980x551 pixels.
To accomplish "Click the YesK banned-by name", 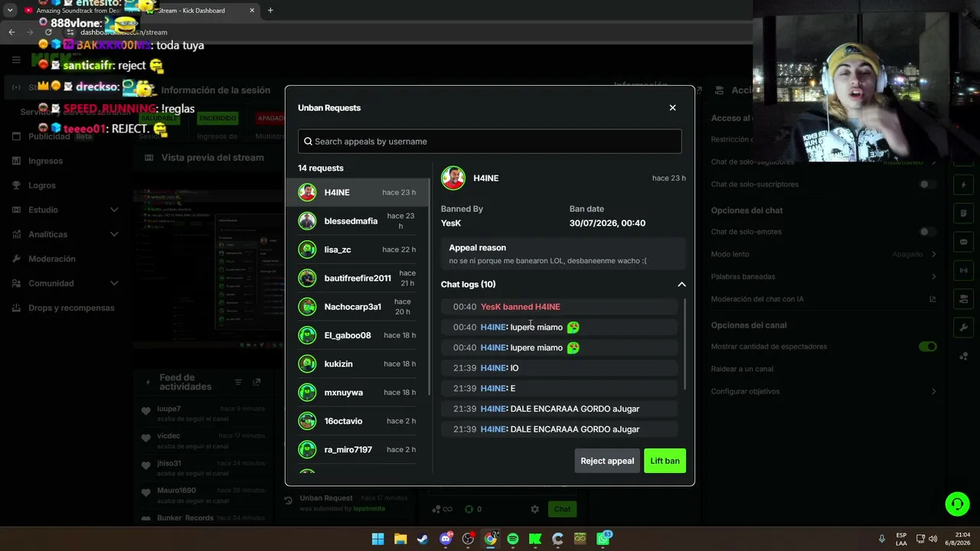I will click(451, 223).
